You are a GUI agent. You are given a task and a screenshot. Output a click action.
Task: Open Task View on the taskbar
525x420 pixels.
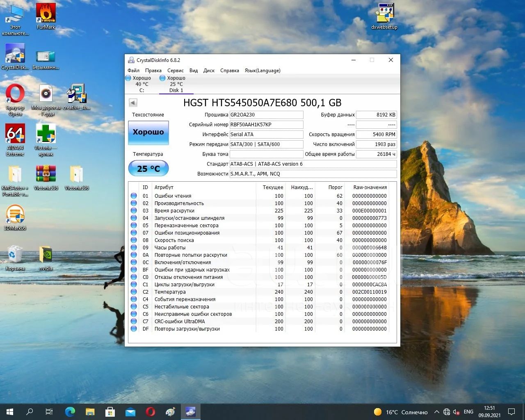(49, 411)
